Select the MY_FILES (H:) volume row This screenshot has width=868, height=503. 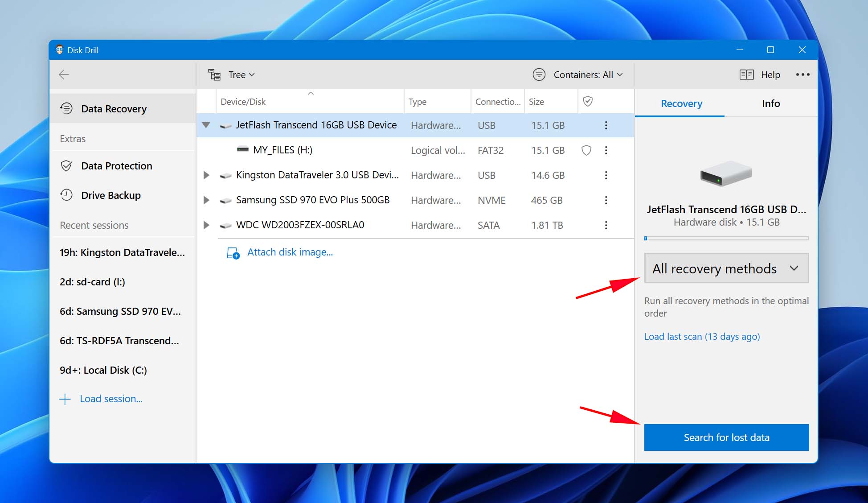415,150
